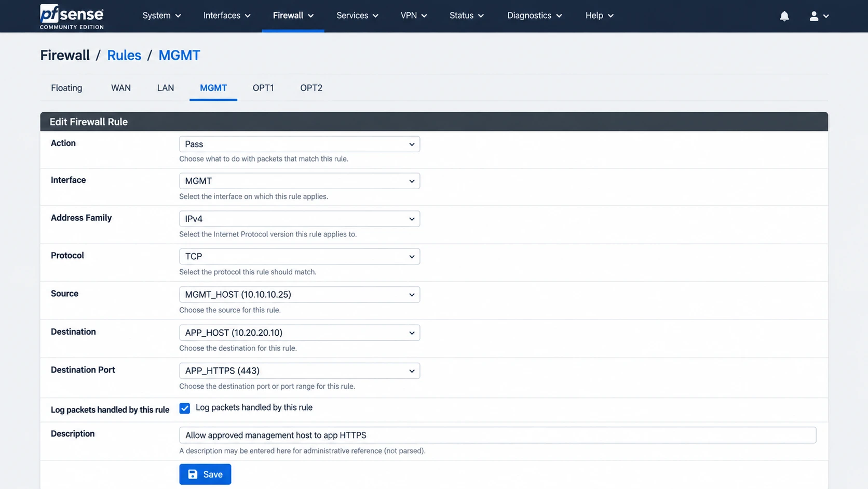Click the pfSense Community Edition logo
This screenshot has height=489, width=868.
pyautogui.click(x=72, y=16)
